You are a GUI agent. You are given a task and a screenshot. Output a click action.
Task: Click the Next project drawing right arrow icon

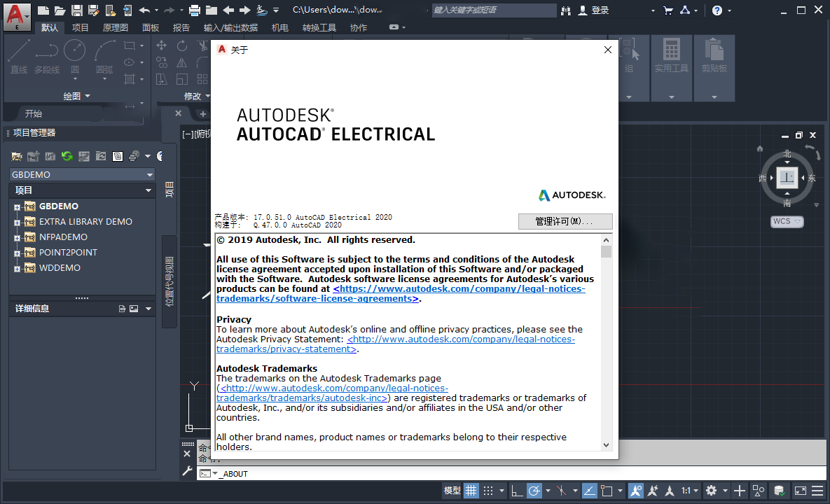tap(244, 10)
